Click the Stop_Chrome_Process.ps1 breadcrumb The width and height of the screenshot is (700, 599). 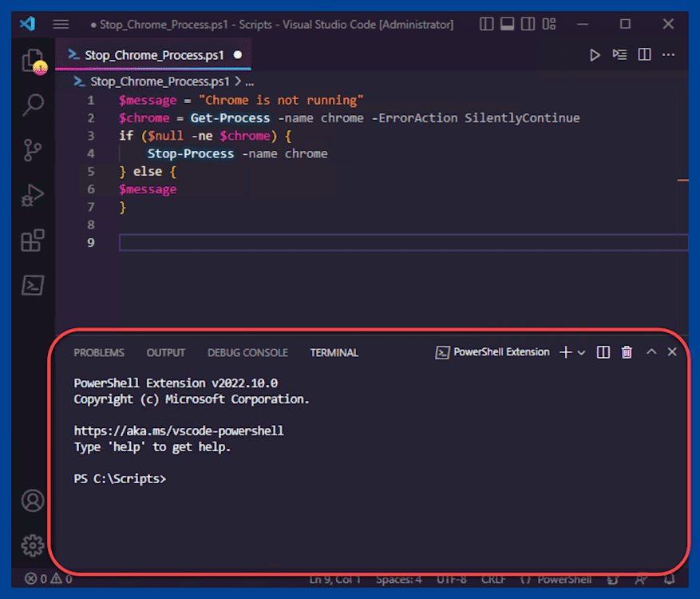(x=160, y=81)
